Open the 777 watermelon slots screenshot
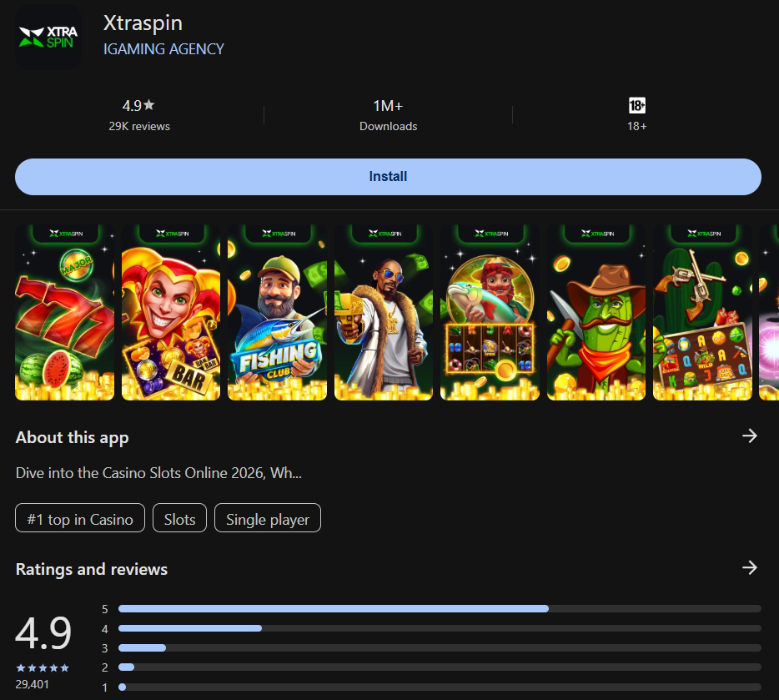The image size is (779, 700). [64, 313]
